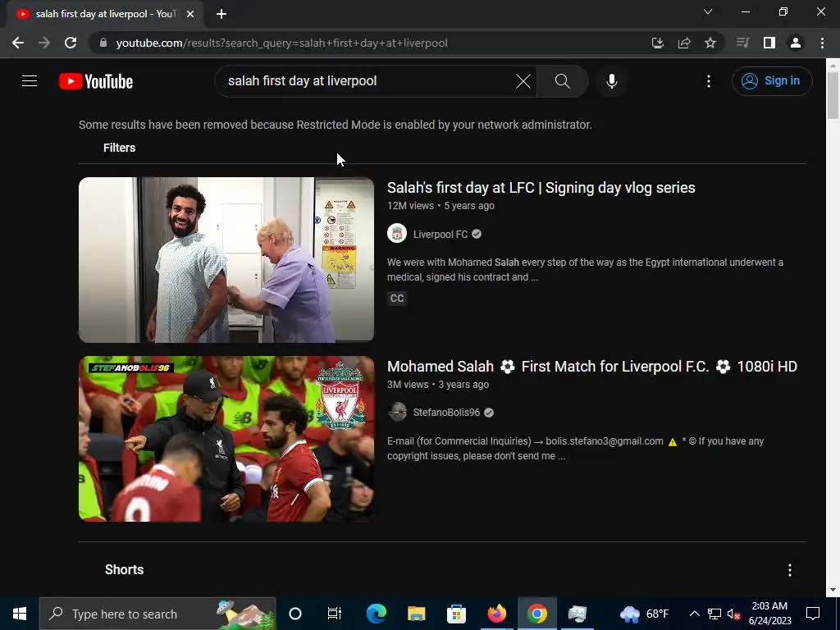Click the taskbar 'Type here to search' box
This screenshot has height=630, width=840.
click(x=157, y=614)
